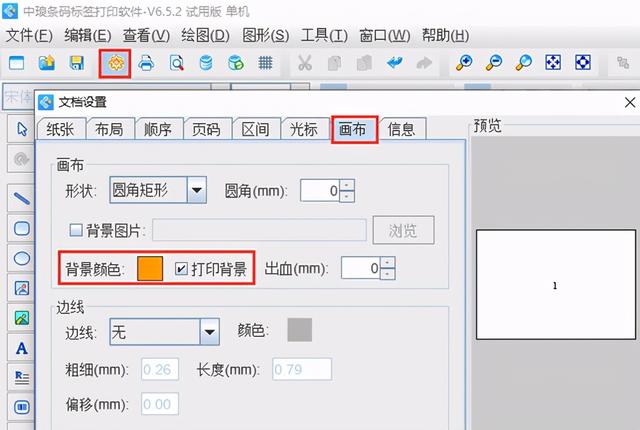Click the preview page thumbnail numbered 1
Viewport: 640px width, 430px height.
click(x=556, y=284)
